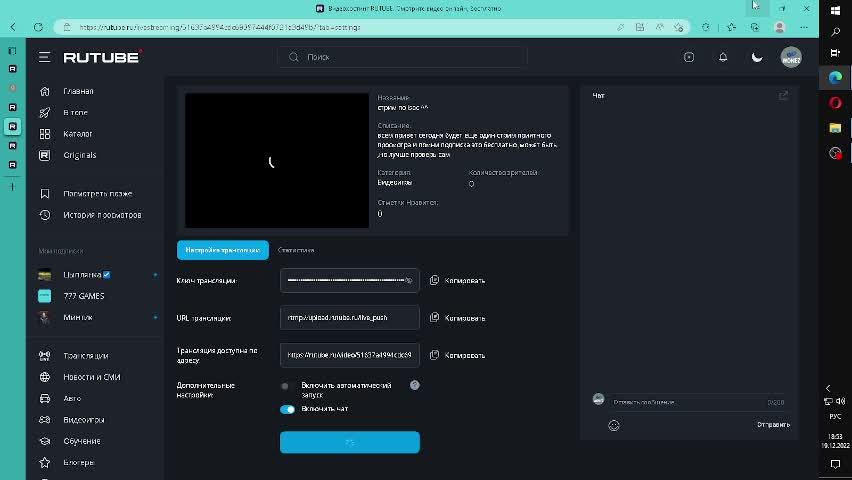This screenshot has height=480, width=852.
Task: Open the profile avatar menu
Action: click(x=791, y=57)
